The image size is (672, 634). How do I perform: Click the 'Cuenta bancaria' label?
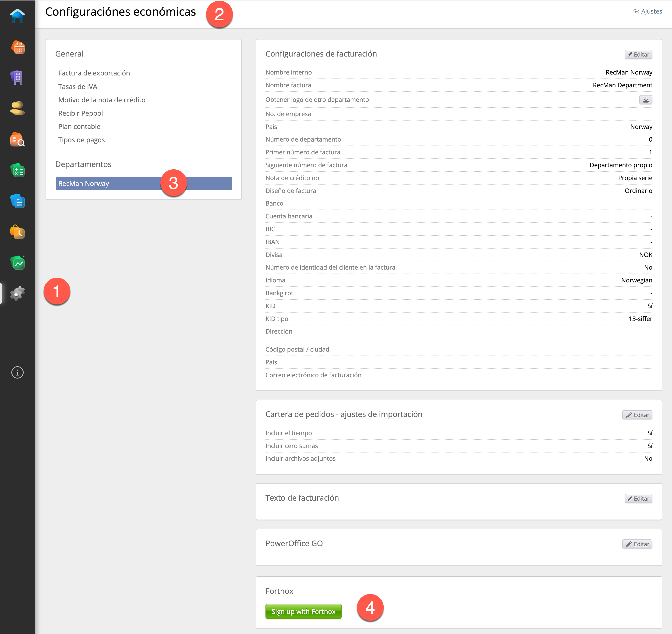289,216
